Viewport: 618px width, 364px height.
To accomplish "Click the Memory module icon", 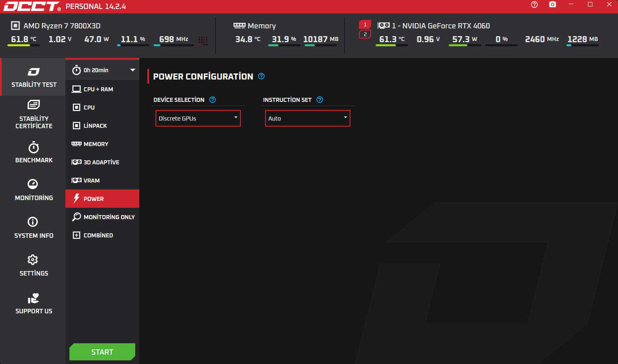I will coord(240,26).
